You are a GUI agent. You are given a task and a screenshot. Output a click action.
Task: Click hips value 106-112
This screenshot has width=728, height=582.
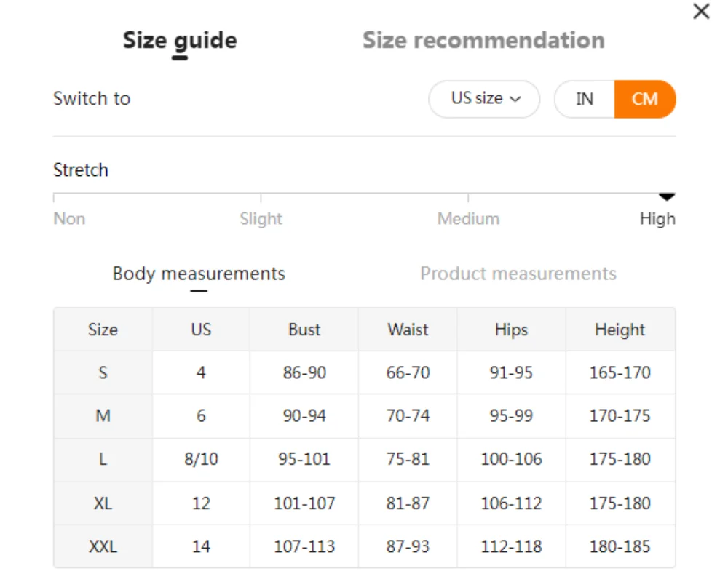(x=511, y=503)
